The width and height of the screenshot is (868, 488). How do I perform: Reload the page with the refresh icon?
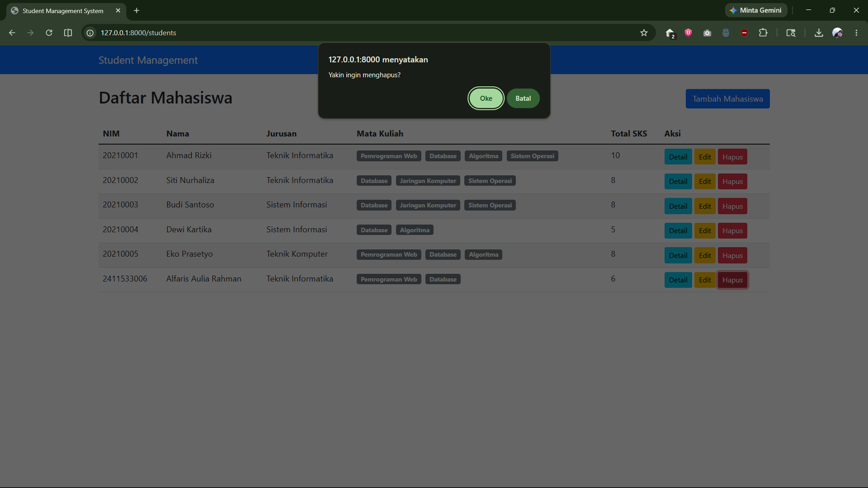pos(49,33)
